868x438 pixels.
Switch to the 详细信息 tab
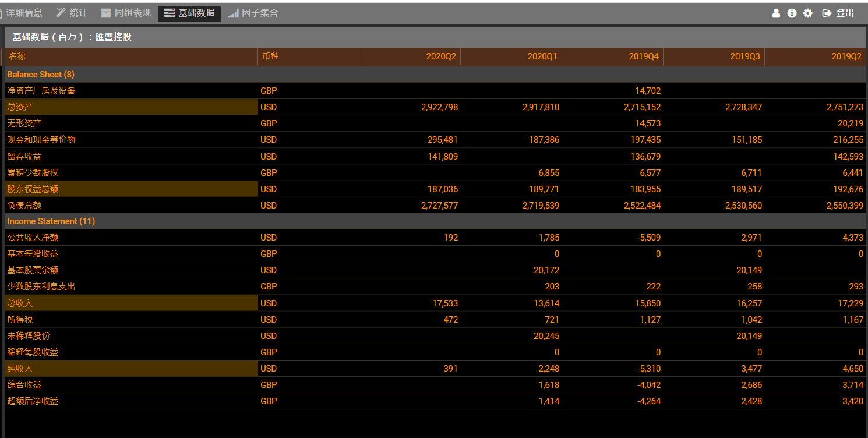(20, 13)
